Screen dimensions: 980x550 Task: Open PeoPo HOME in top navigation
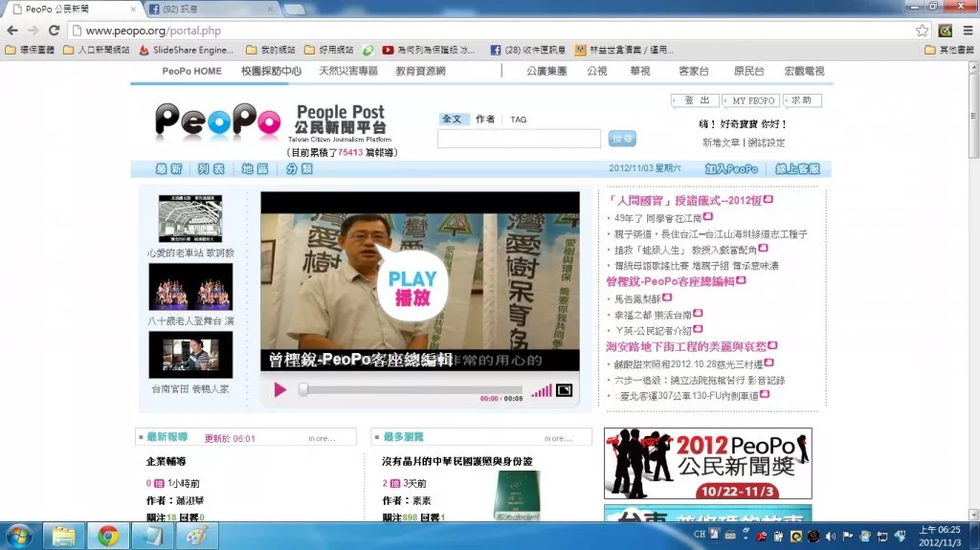tap(191, 71)
